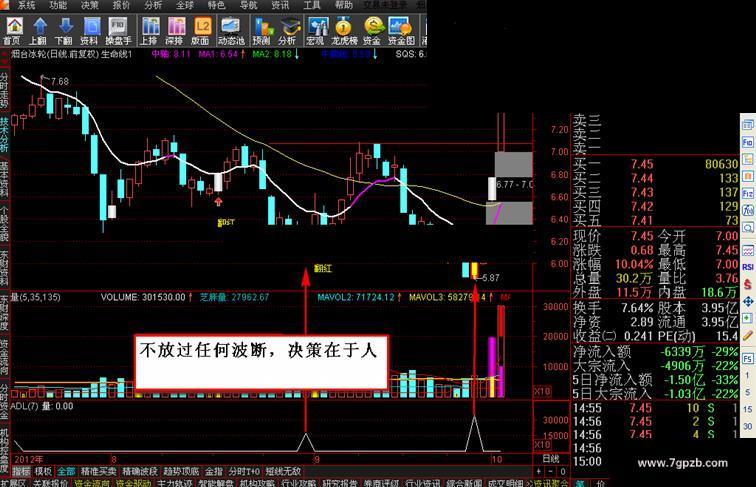The image size is (756, 487).
Task: Select the 精确波段 indicator tab
Action: click(140, 471)
